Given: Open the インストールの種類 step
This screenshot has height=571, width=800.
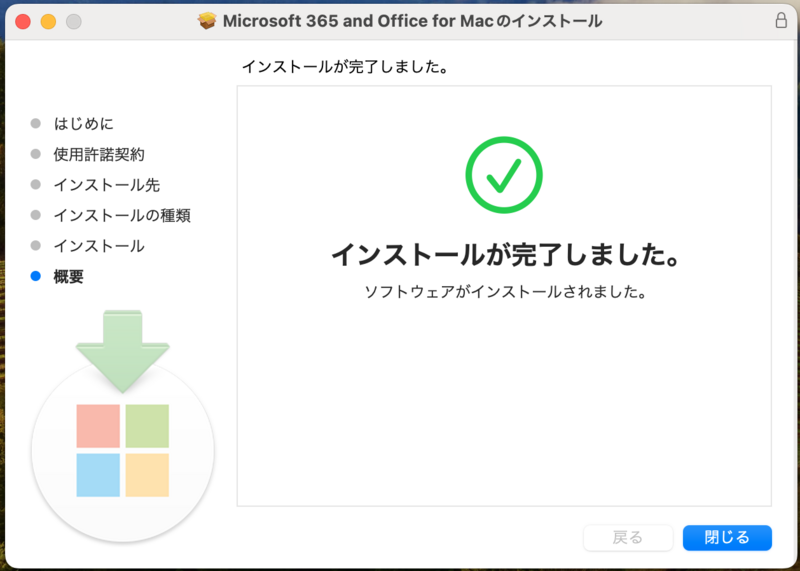Looking at the screenshot, I should [x=122, y=215].
